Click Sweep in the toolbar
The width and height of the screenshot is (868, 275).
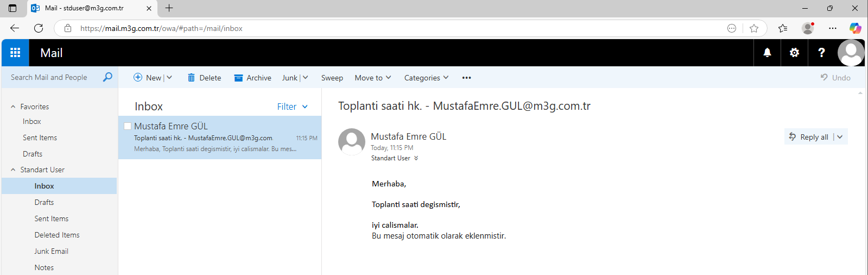click(332, 78)
